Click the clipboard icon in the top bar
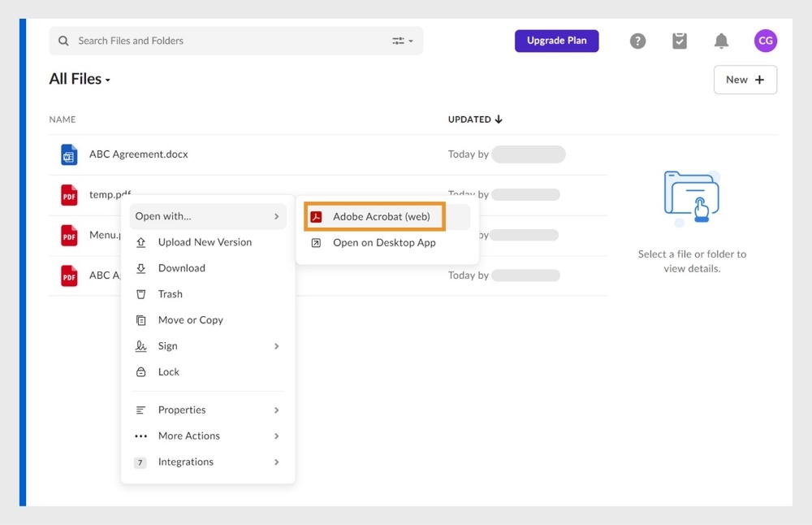Viewport: 812px width, 525px height. [680, 41]
